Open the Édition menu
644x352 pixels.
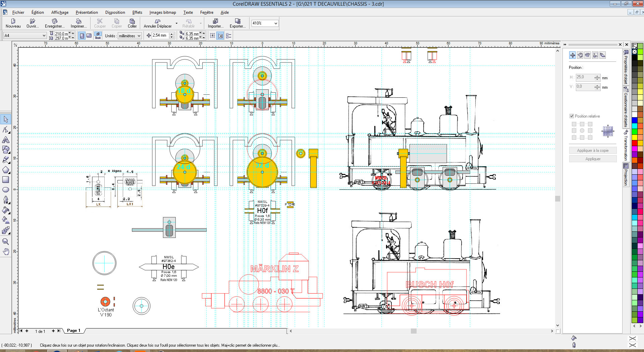click(x=38, y=12)
